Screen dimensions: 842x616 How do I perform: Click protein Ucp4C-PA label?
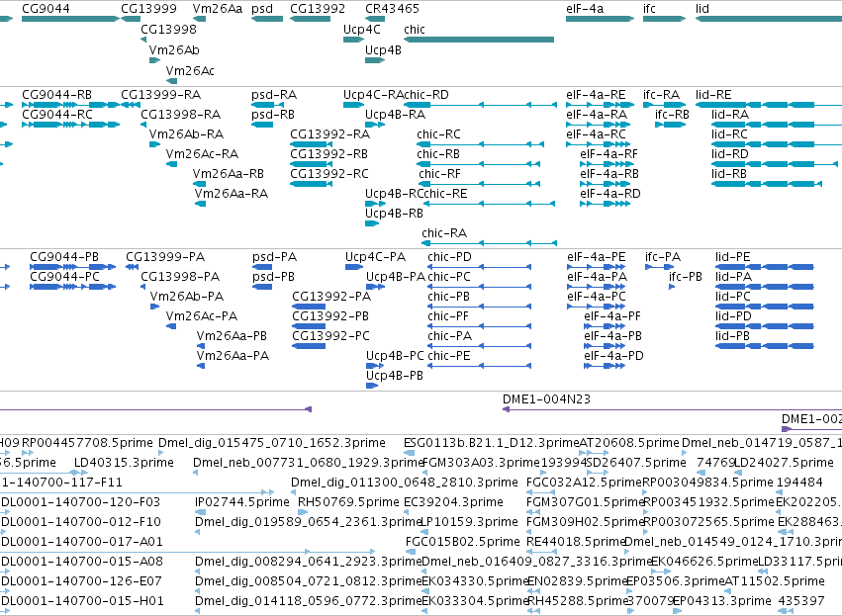(x=375, y=257)
